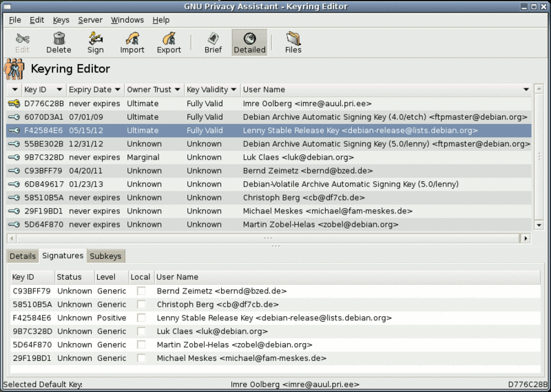Click the horizontal scrollbar track of key list
551x392 pixels.
(269, 238)
